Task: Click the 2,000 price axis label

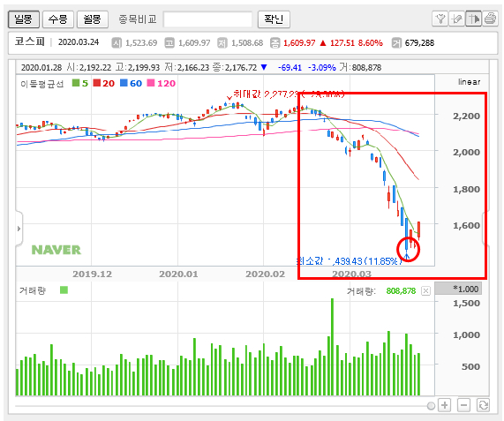Action: coord(466,152)
